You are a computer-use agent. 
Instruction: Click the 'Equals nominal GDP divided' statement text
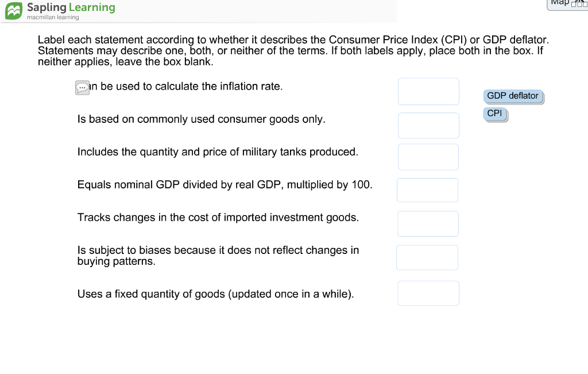(x=225, y=185)
